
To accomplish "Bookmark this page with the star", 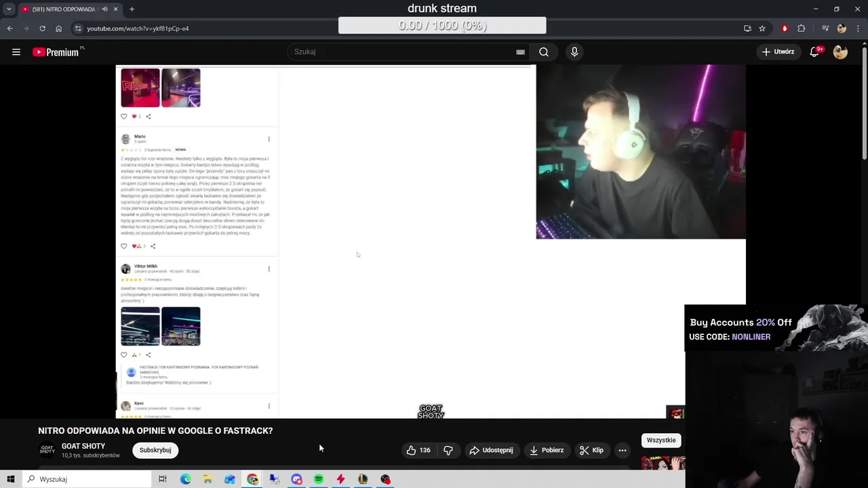I will [762, 28].
